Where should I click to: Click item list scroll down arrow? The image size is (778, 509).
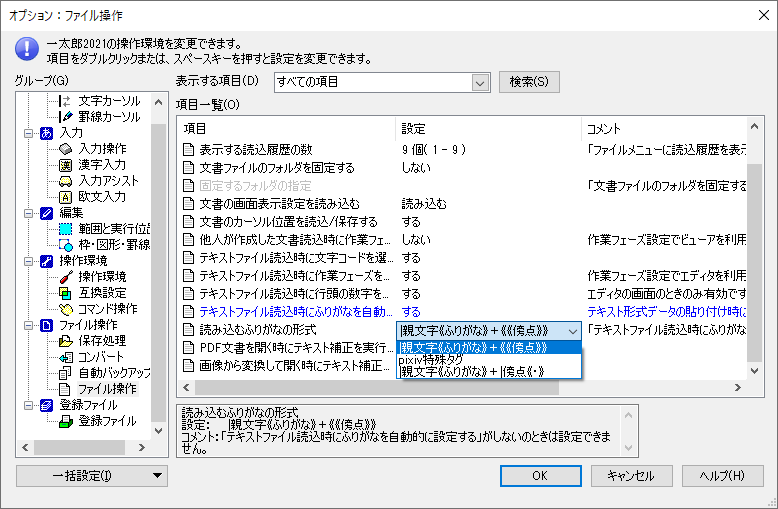click(755, 371)
